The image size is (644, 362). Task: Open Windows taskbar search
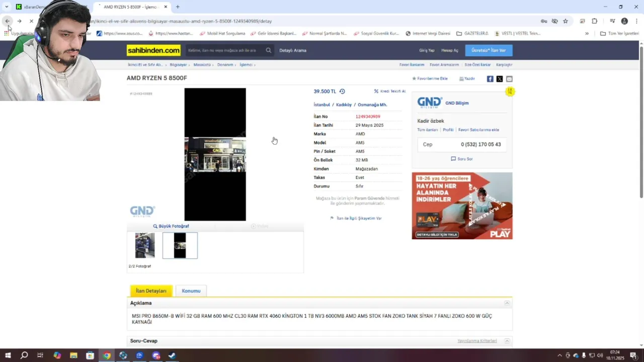24,355
